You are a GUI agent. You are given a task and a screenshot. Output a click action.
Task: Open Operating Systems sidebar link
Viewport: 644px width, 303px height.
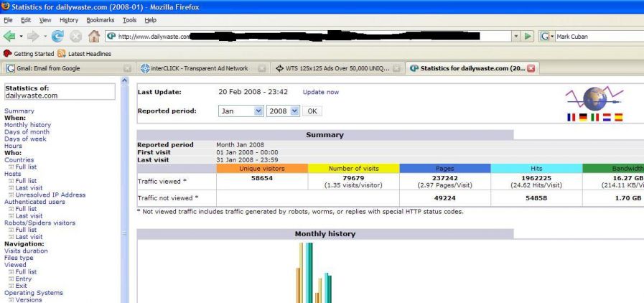tap(34, 293)
